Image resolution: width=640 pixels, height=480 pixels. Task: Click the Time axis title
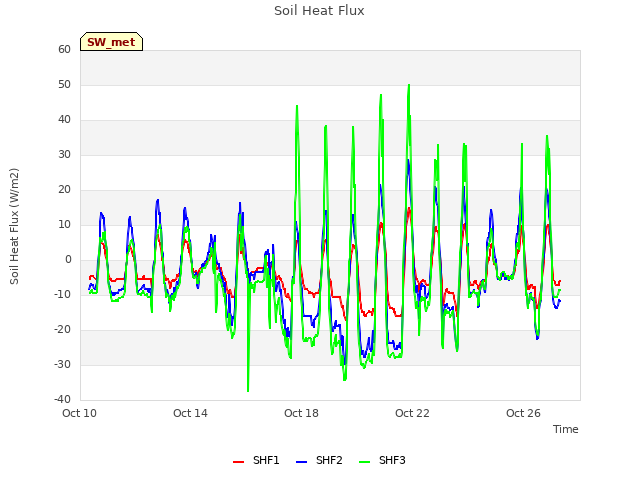[566, 429]
